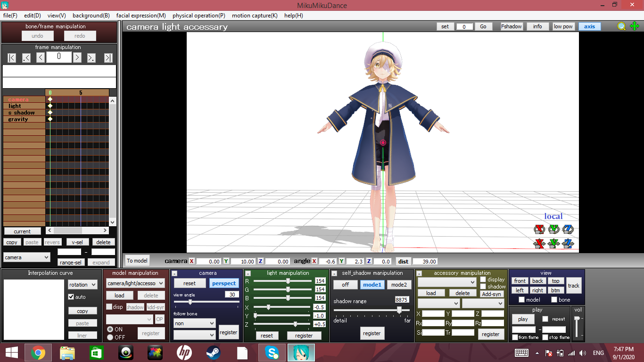644x362 pixels.
Task: Enable the bone checkbox in view panel
Action: pyautogui.click(x=554, y=300)
